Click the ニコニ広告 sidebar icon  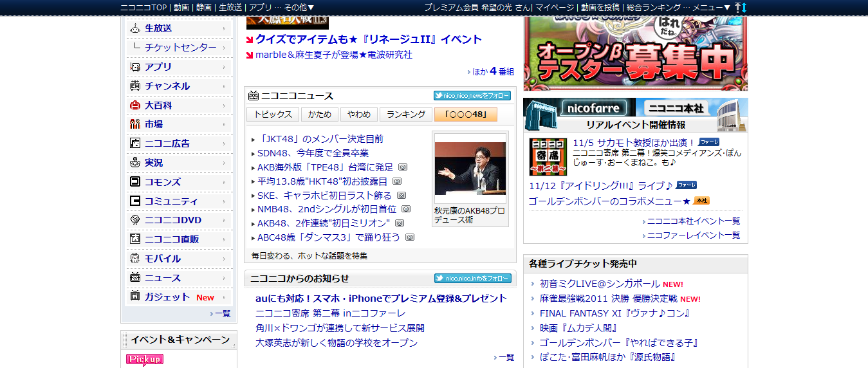pyautogui.click(x=135, y=143)
